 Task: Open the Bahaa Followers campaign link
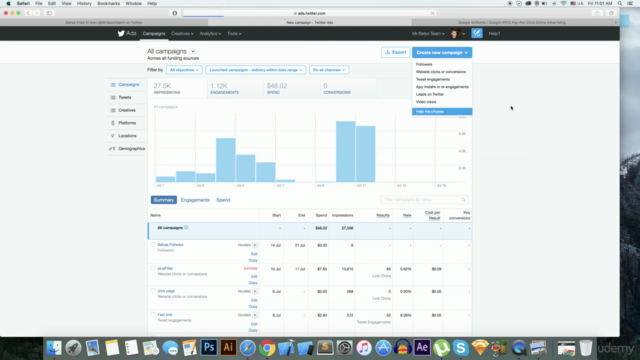click(170, 245)
